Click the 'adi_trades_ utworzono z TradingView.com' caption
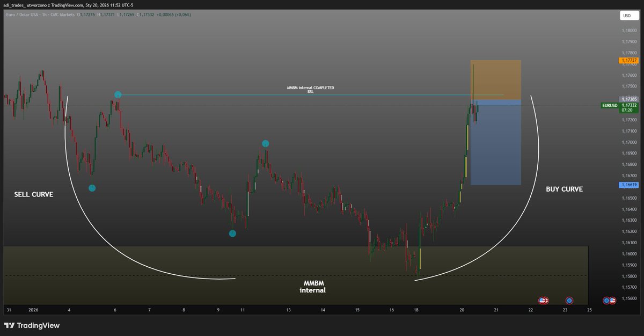Screen dimensions: 644x336 click(44, 5)
